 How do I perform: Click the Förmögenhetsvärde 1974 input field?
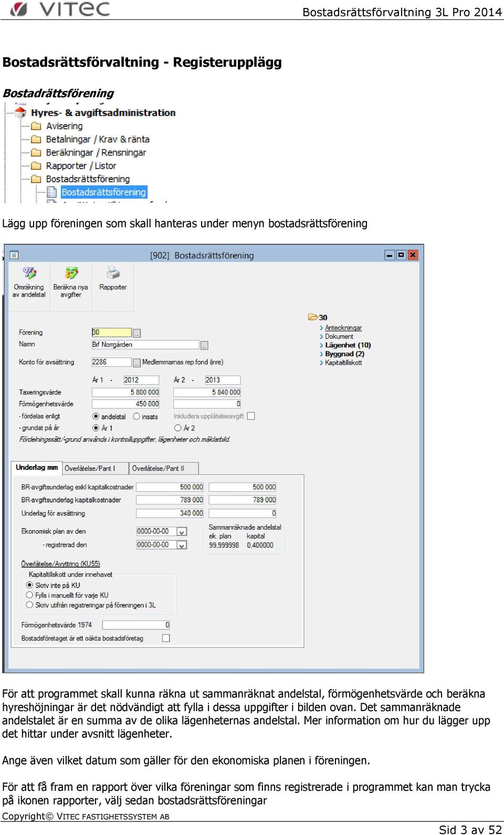136,625
